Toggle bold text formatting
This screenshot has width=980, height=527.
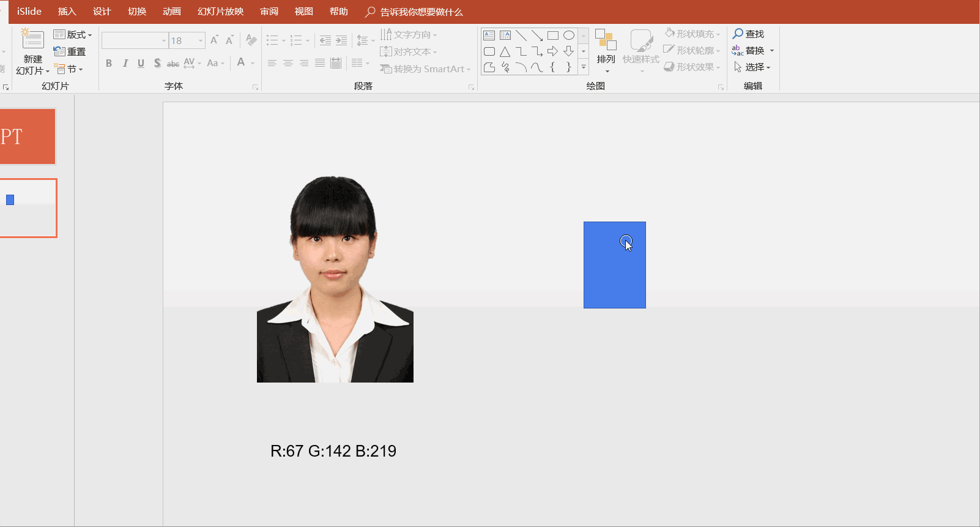point(109,63)
